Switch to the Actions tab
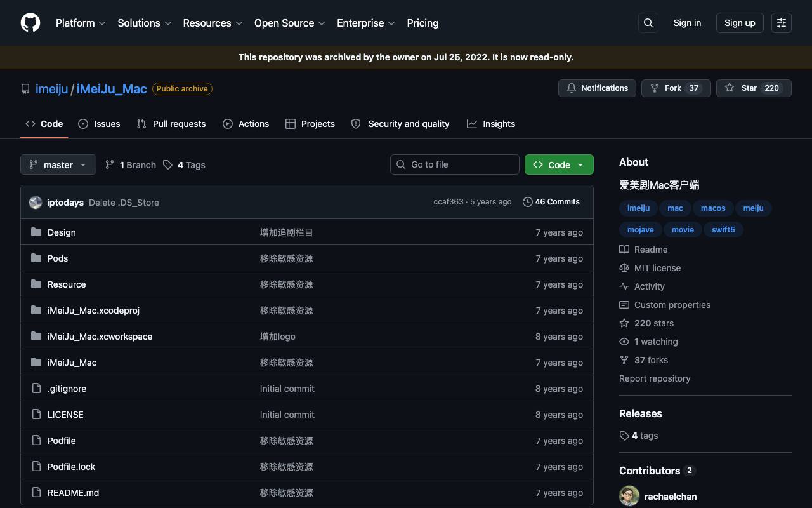This screenshot has height=508, width=812. point(246,124)
